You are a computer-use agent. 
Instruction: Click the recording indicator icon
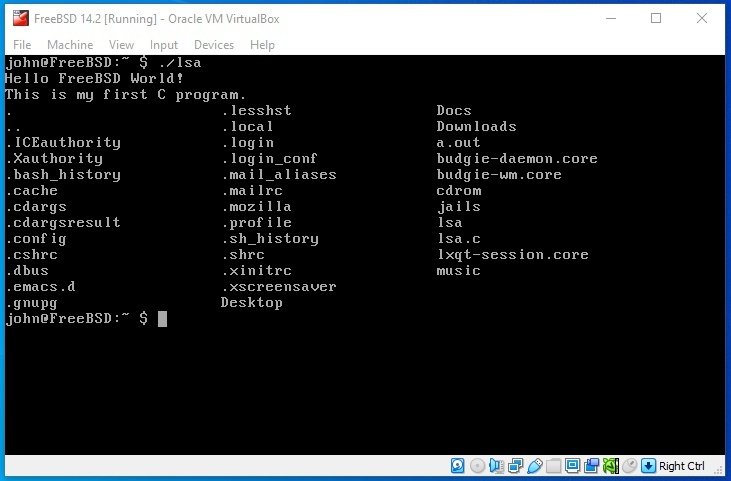coord(591,466)
